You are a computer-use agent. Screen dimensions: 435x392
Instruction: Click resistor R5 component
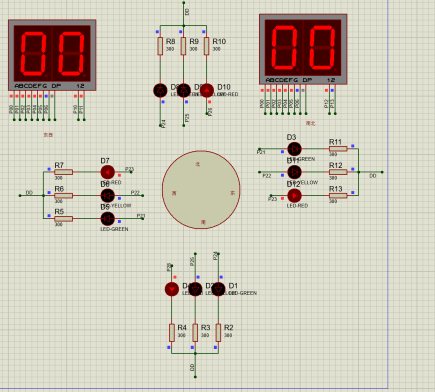click(x=63, y=219)
